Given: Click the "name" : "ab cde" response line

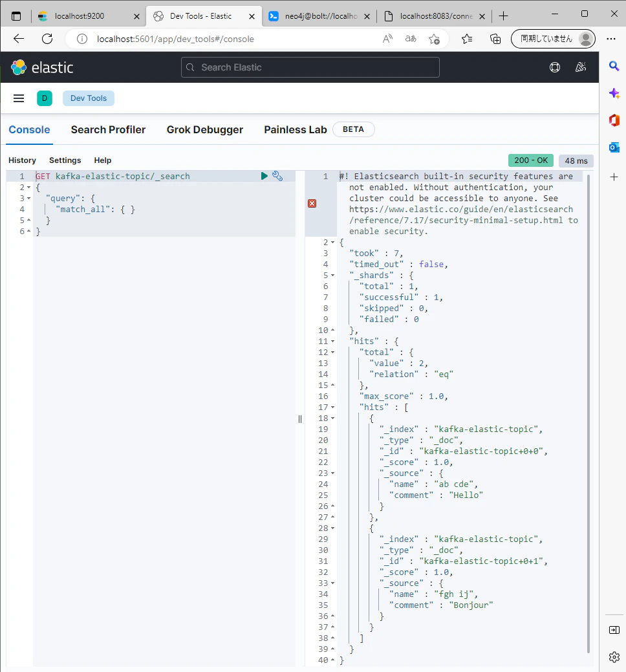Looking at the screenshot, I should tap(433, 484).
